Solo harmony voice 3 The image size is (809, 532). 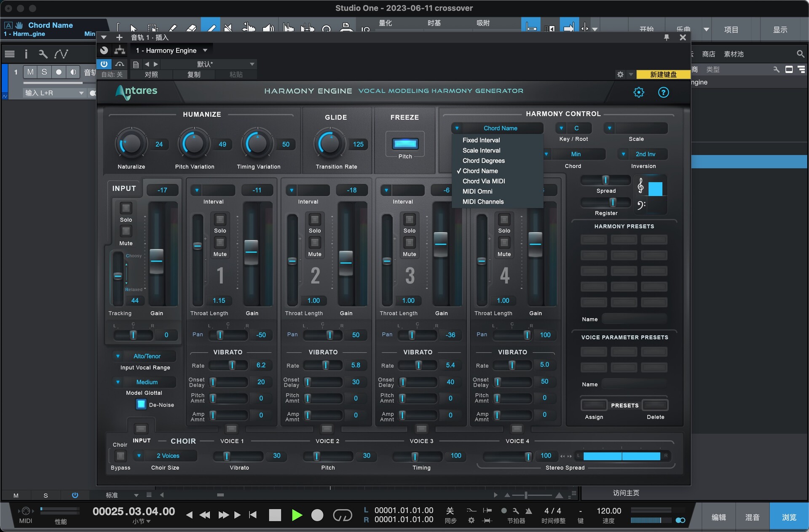(x=409, y=219)
